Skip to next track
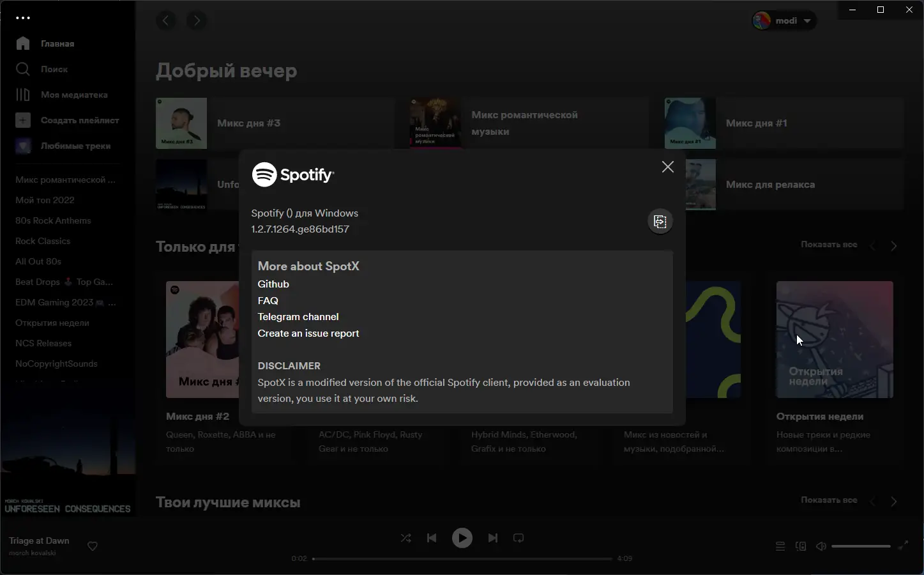This screenshot has width=924, height=575. (493, 538)
